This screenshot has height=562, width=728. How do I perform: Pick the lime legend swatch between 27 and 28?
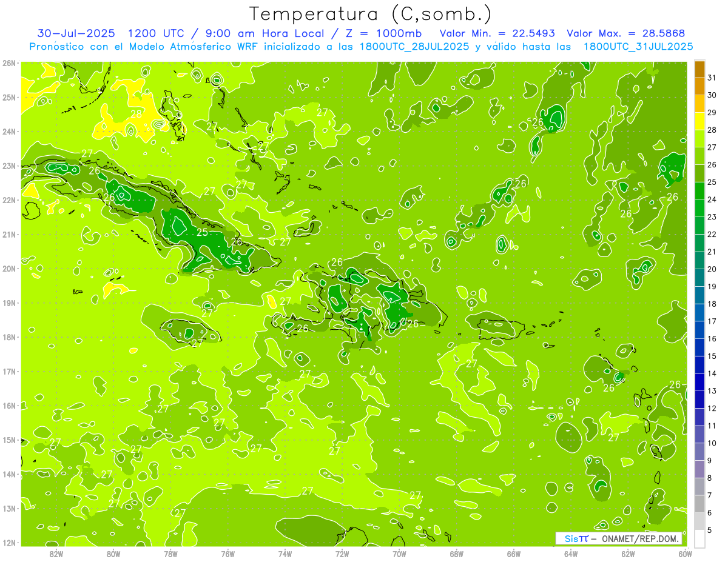699,139
